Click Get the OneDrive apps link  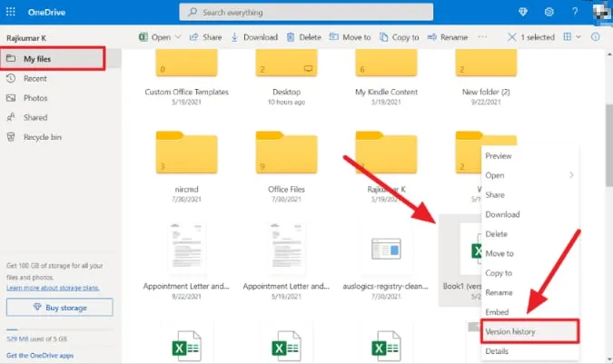coord(40,356)
